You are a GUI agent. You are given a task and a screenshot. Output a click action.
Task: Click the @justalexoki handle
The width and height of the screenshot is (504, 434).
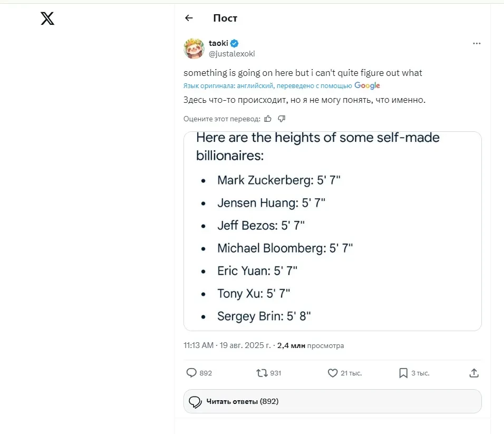pyautogui.click(x=231, y=54)
